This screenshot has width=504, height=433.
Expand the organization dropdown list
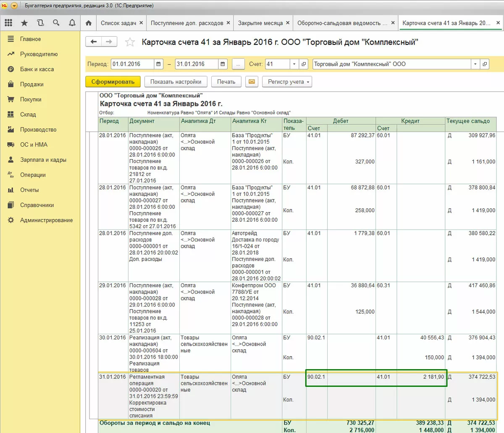click(x=475, y=64)
